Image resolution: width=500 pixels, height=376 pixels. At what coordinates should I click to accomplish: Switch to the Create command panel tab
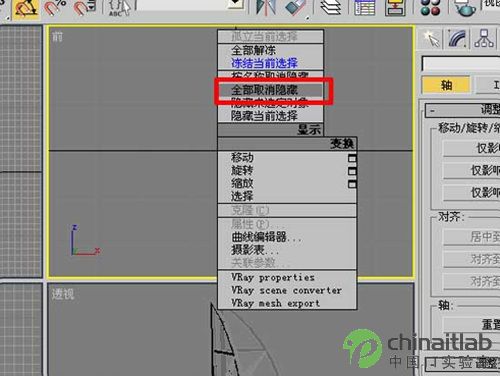[x=432, y=39]
